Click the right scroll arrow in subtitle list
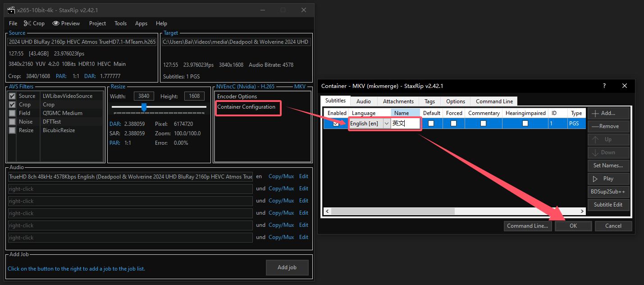 point(582,211)
